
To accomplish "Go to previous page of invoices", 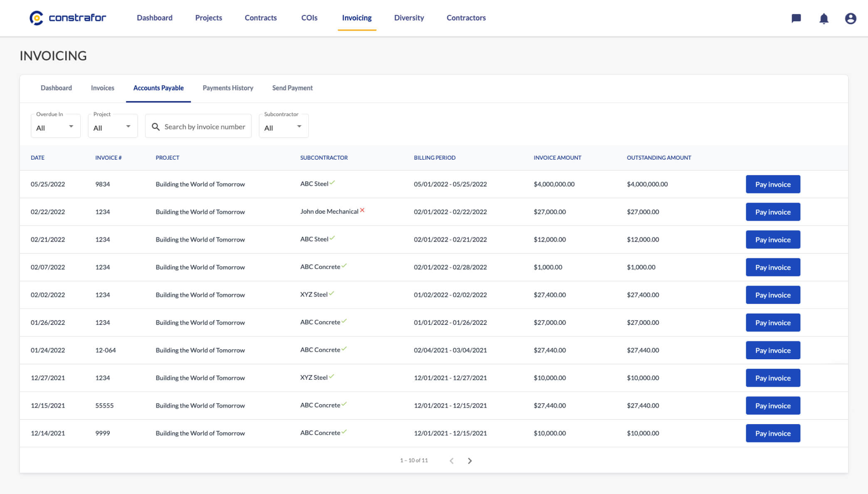I will (x=451, y=461).
